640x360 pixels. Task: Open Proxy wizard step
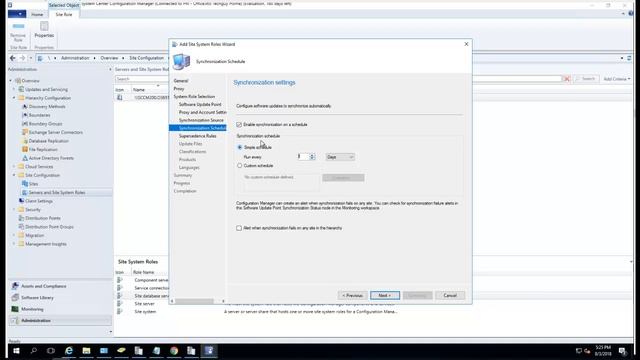179,89
